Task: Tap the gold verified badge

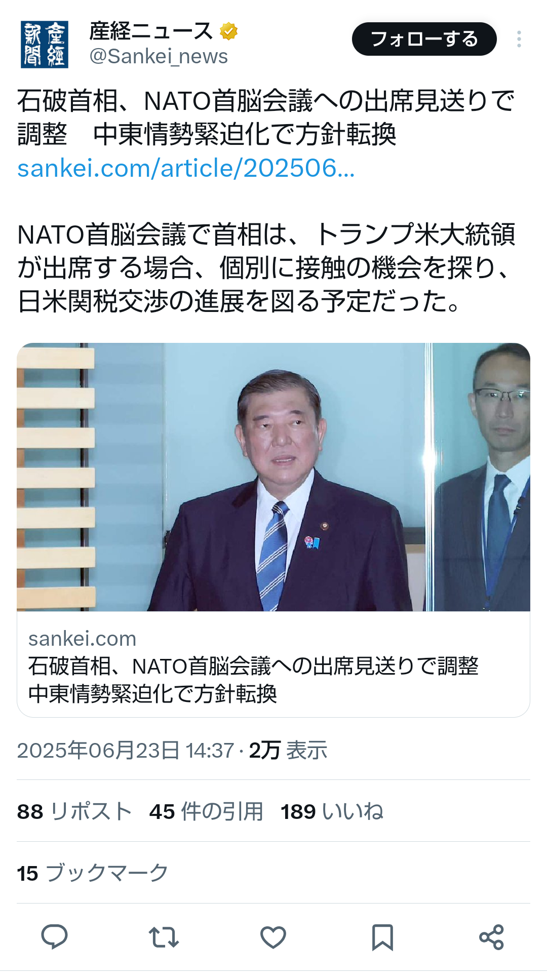Action: (229, 31)
